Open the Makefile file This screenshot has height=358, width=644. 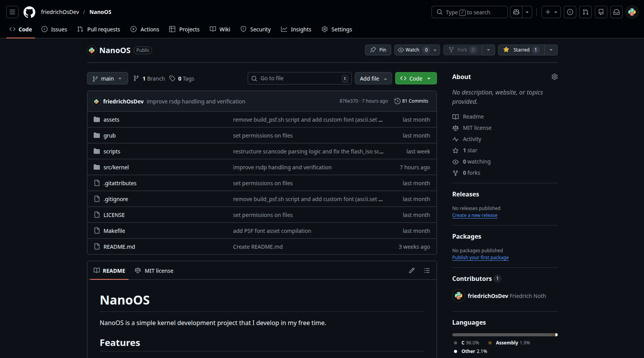point(114,231)
